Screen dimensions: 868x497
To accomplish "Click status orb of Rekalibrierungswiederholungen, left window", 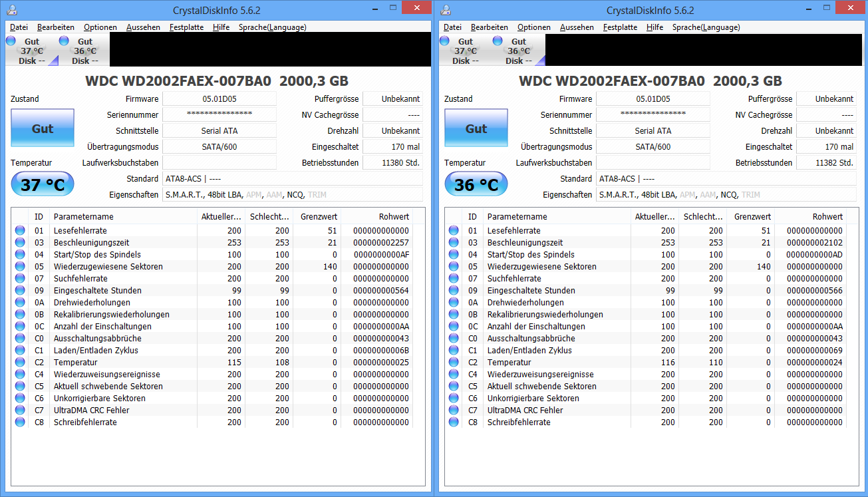I will click(x=20, y=314).
